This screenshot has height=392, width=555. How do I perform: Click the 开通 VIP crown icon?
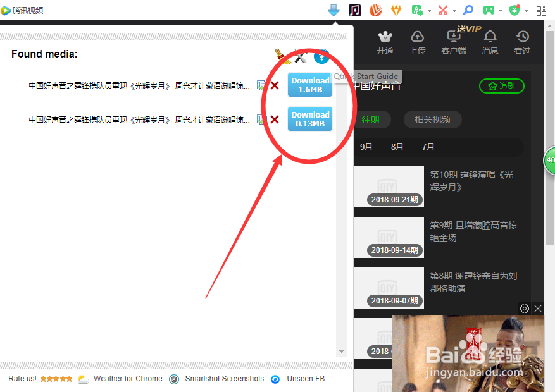pos(385,37)
